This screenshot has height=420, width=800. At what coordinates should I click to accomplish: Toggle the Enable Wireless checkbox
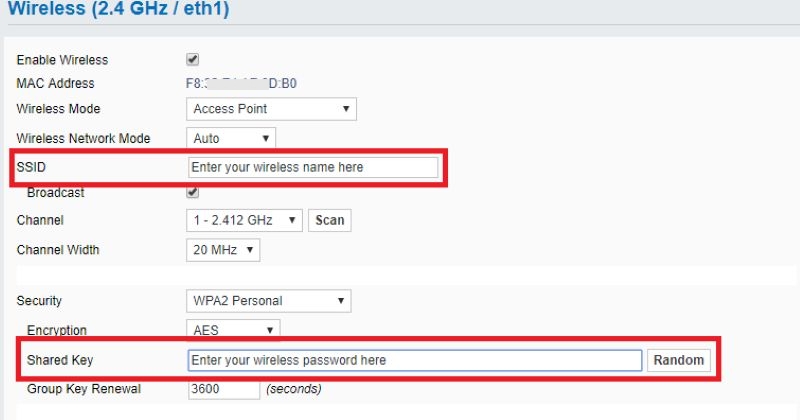pos(193,60)
